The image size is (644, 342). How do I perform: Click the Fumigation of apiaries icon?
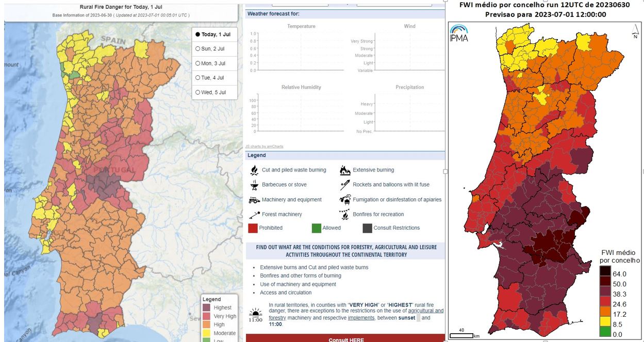345,199
